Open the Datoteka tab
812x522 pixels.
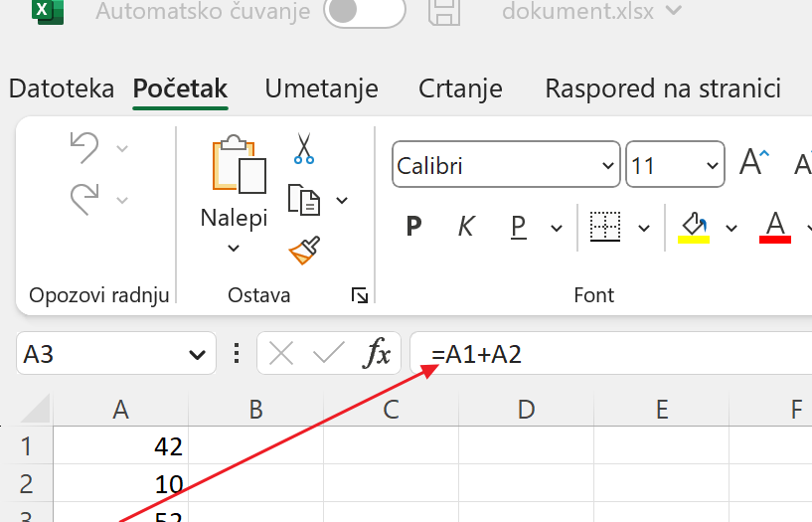tap(62, 88)
